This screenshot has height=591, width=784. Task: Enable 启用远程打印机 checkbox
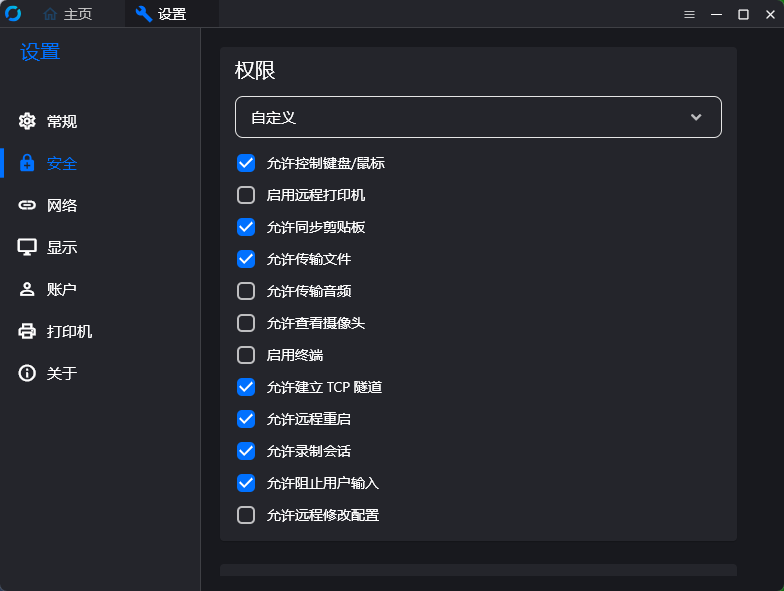click(x=246, y=195)
